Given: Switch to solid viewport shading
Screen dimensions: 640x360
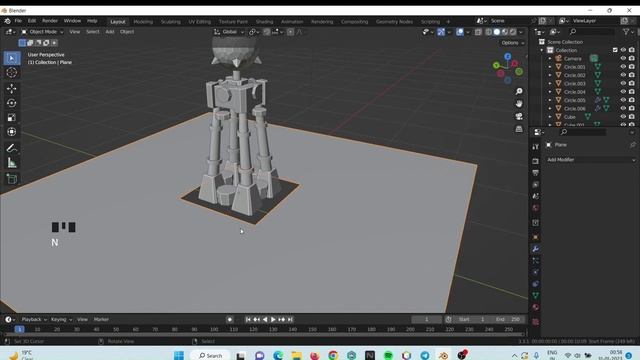Looking at the screenshot, I should [497, 32].
